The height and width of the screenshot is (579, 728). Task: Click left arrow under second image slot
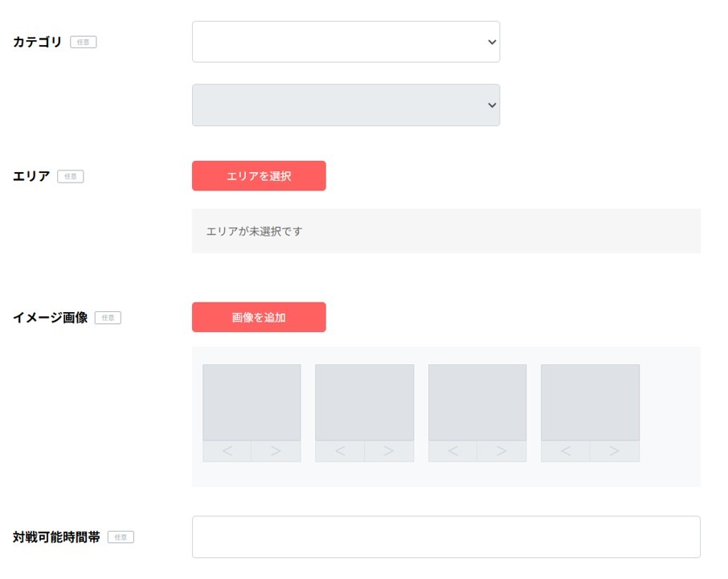[339, 451]
